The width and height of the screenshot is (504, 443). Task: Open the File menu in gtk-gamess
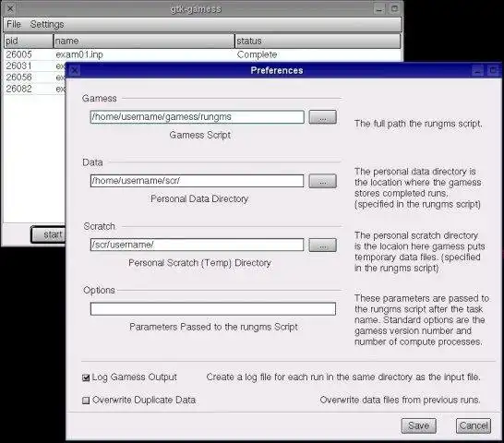point(14,24)
